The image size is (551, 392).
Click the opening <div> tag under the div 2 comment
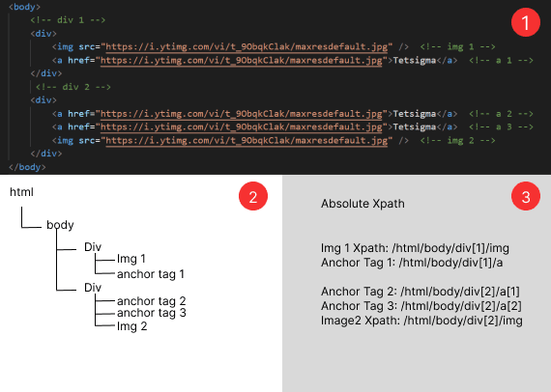coord(43,100)
